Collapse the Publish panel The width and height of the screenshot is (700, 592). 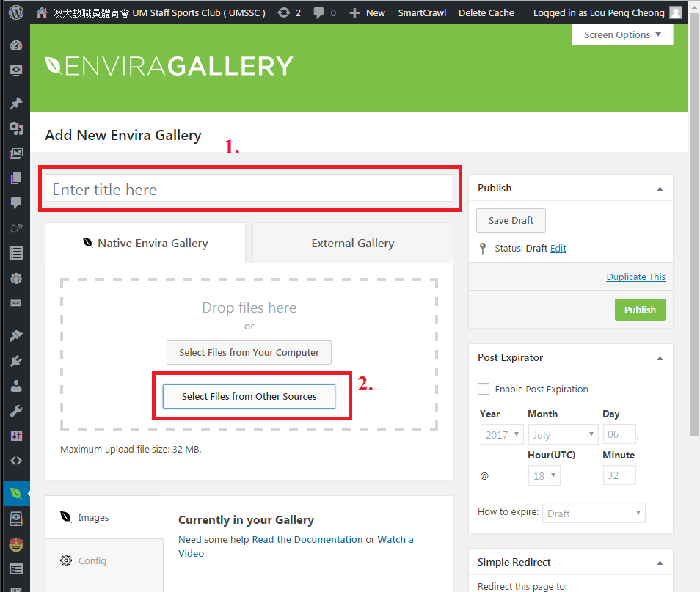[660, 189]
